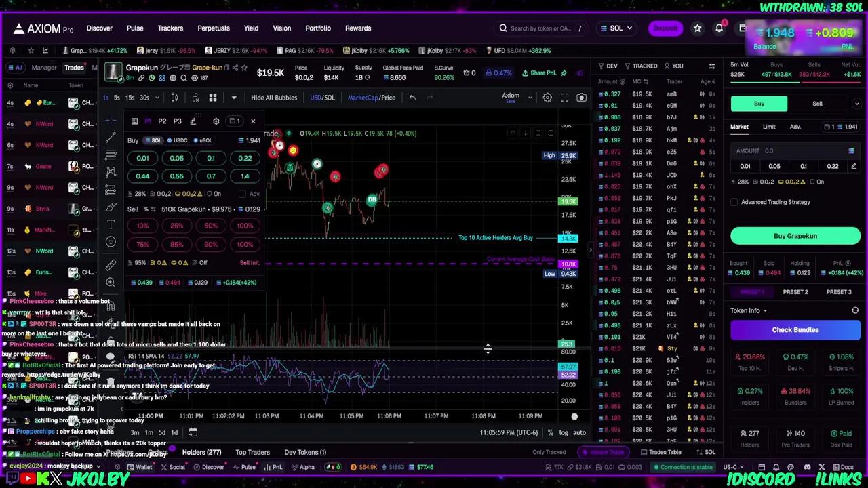Screen dimensions: 868x488
Task: Star the Grapekun token as favorite
Action: [x=244, y=68]
